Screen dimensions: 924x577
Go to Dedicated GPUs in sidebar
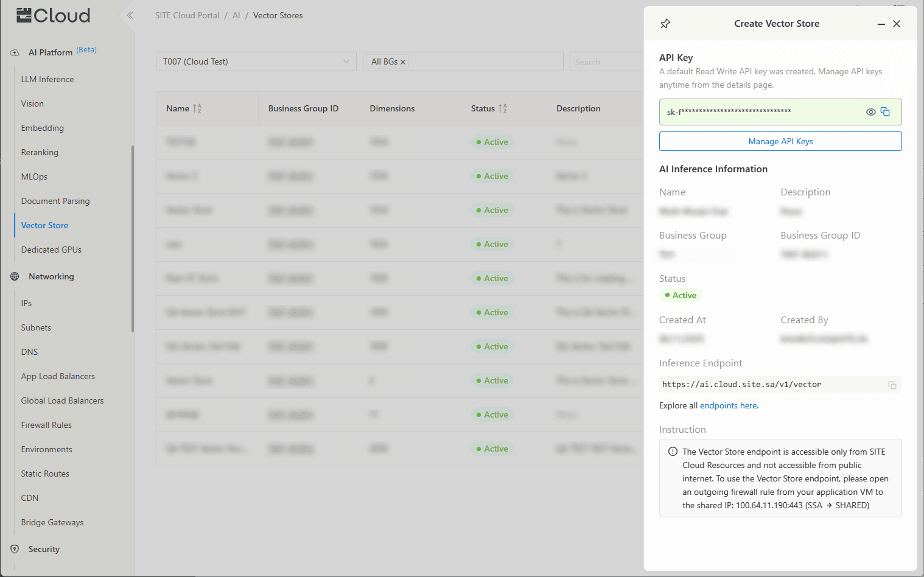pyautogui.click(x=51, y=250)
